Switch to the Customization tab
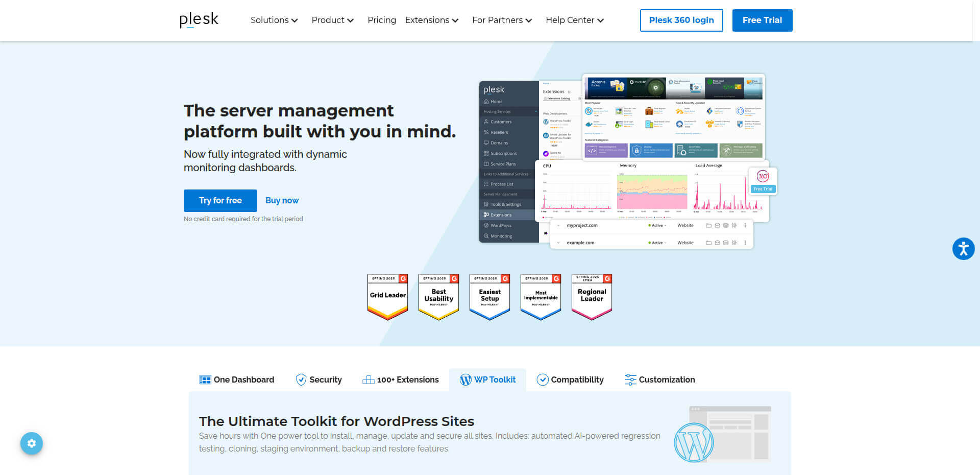The width and height of the screenshot is (980, 475). pyautogui.click(x=659, y=379)
